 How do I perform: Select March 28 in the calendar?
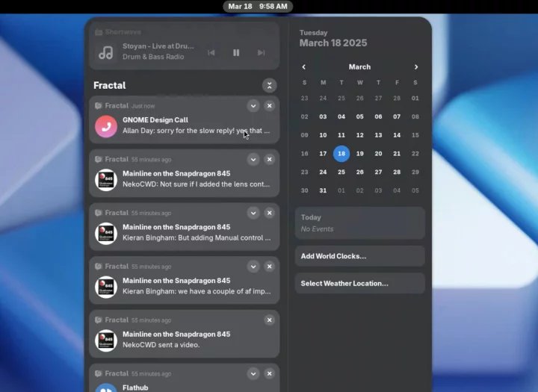[397, 172]
